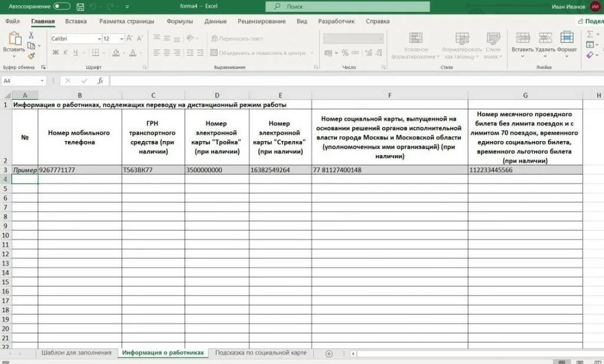The image size is (604, 364).
Task: Open the Font Color dropdown arrow
Action: click(x=141, y=53)
